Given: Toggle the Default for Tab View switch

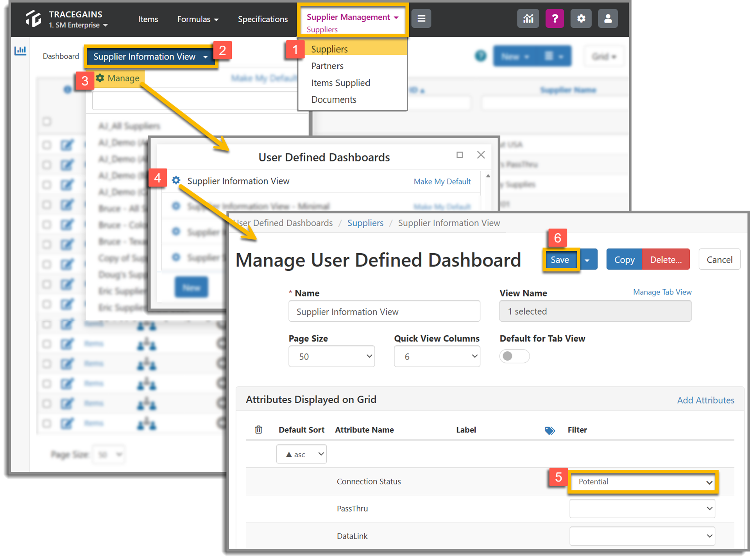Looking at the screenshot, I should 514,356.
